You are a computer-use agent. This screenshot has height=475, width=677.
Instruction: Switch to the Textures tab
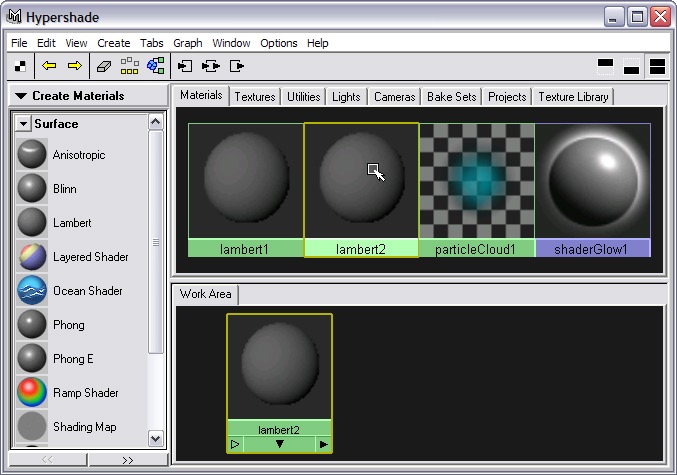point(255,97)
